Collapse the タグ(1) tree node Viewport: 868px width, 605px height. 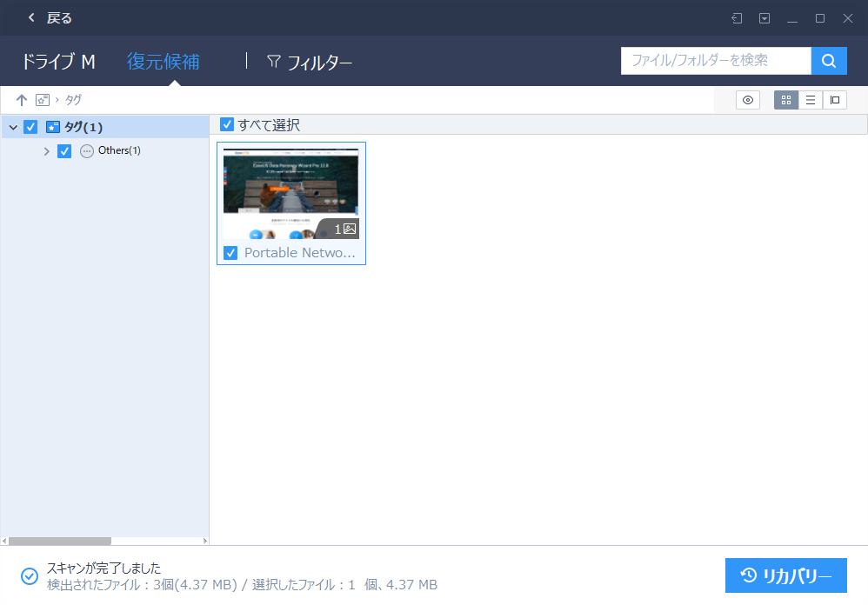point(12,126)
